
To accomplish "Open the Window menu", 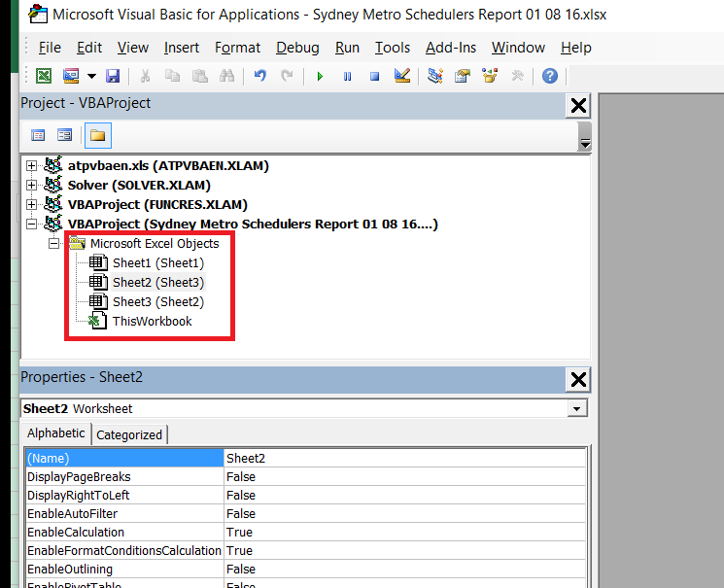I will click(x=518, y=48).
